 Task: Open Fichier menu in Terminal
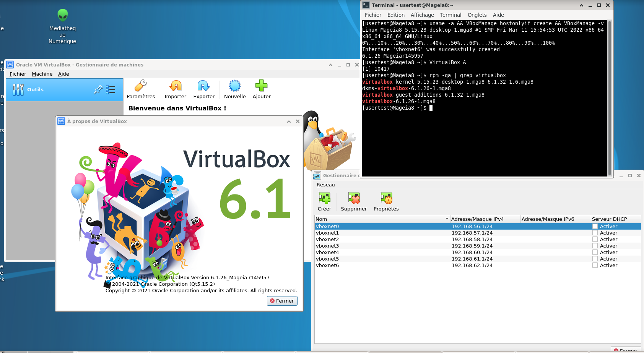coord(373,15)
